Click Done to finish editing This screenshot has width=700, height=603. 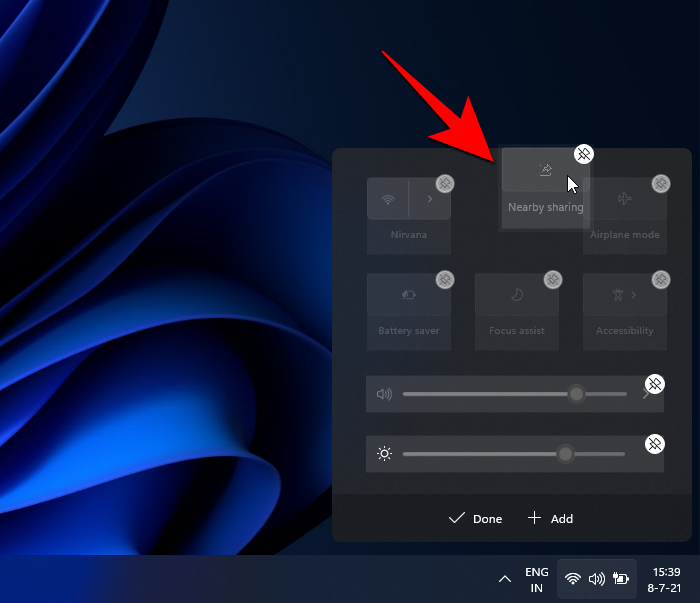click(x=476, y=518)
